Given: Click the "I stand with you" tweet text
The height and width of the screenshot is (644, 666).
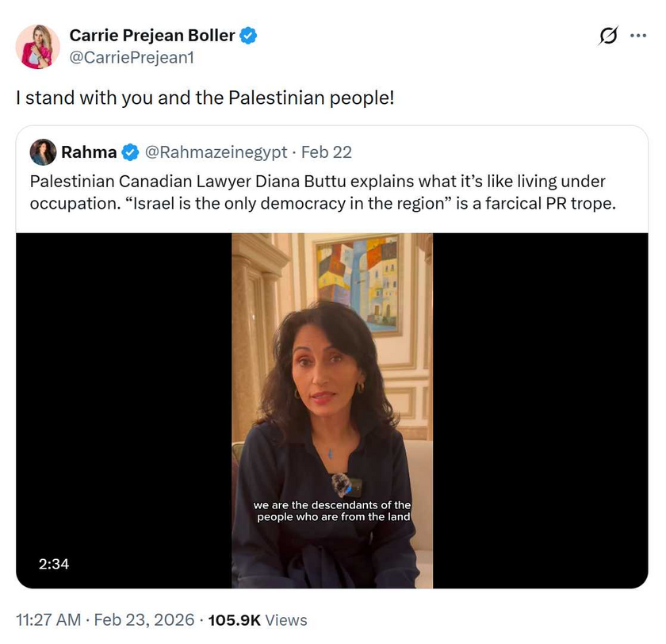Looking at the screenshot, I should [x=205, y=98].
